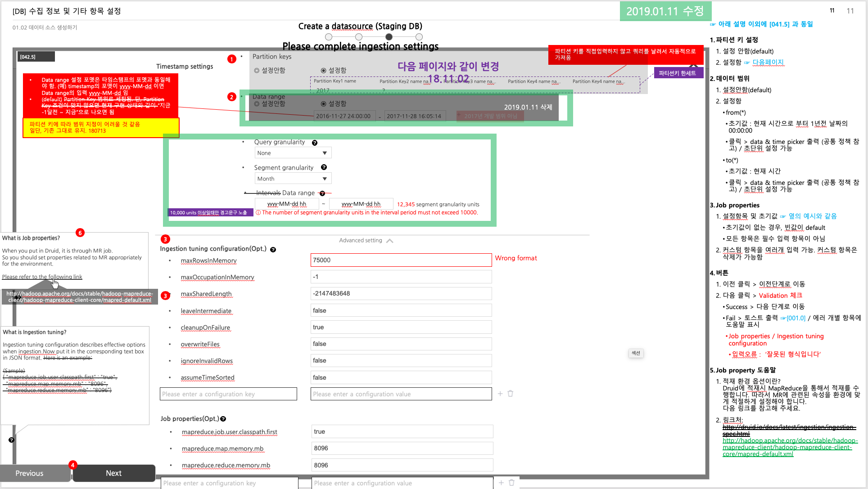Click the cleanupOnFailure value field

[401, 327]
